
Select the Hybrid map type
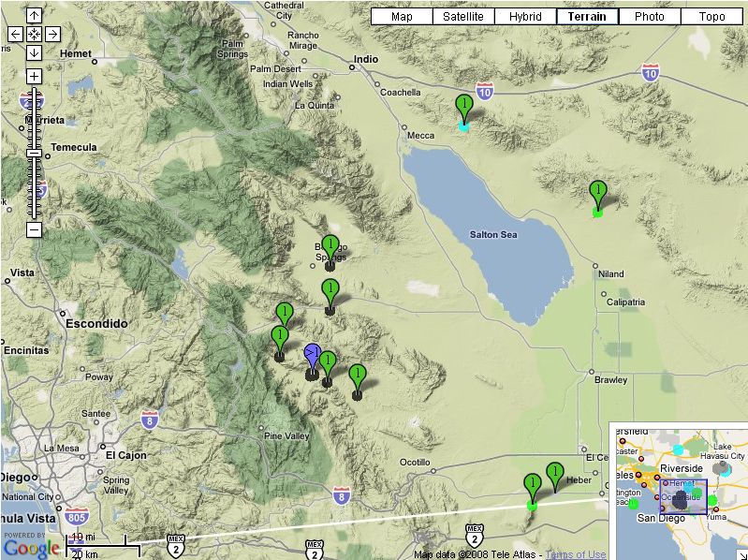[x=525, y=17]
